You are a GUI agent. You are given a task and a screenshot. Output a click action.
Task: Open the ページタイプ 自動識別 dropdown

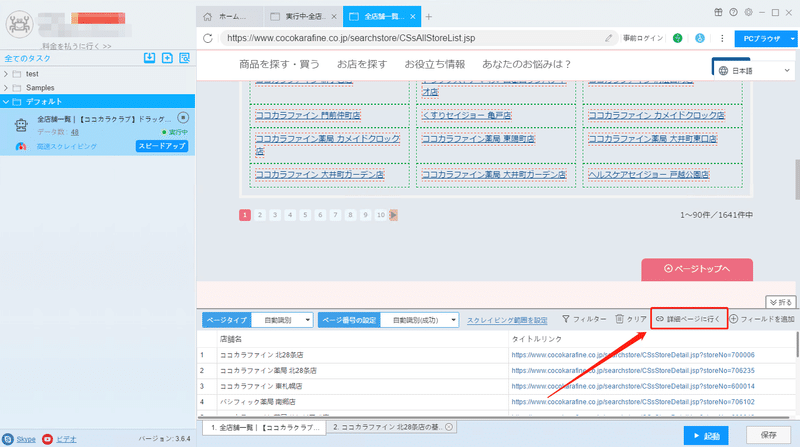tap(283, 320)
